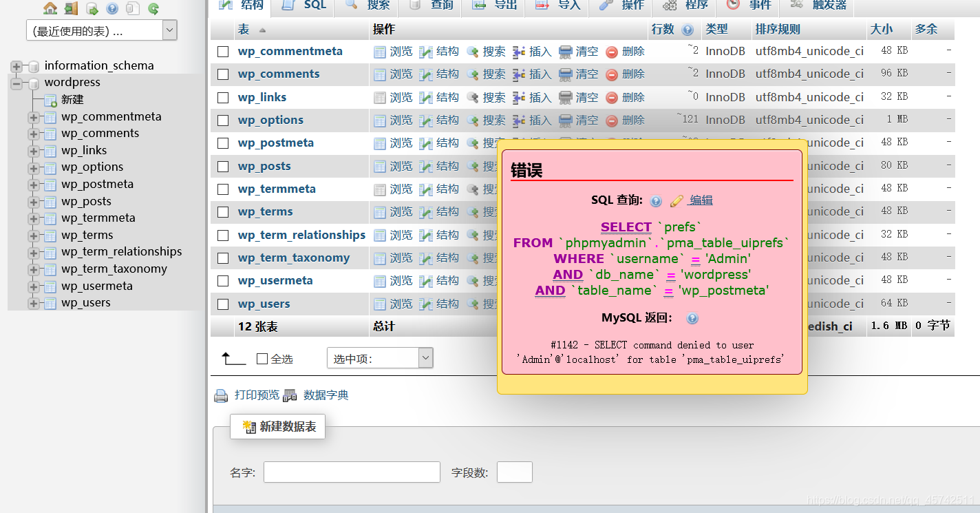
Task: Open the 最近使用的表 recent tables dropdown
Action: [102, 30]
